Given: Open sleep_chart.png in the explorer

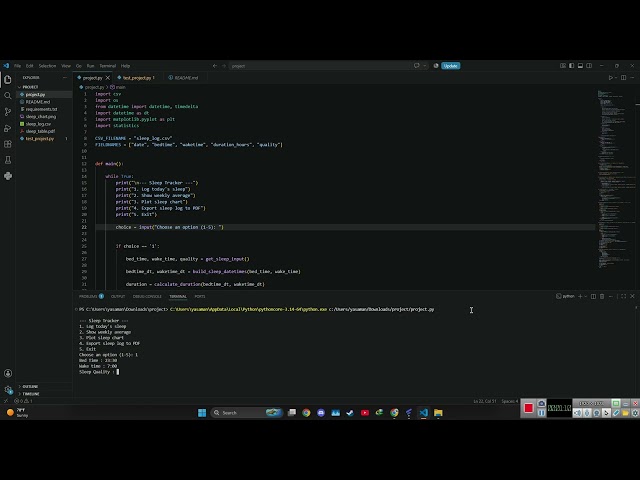Looking at the screenshot, I should (x=41, y=117).
